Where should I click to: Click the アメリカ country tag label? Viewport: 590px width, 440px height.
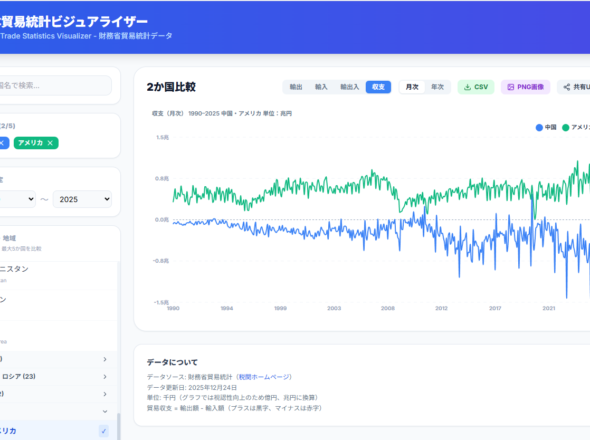pos(30,143)
